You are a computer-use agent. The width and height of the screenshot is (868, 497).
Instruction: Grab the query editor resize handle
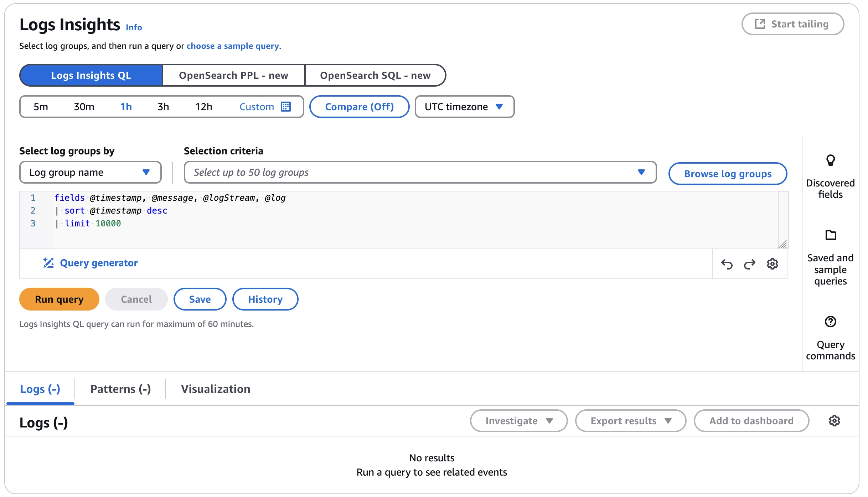782,244
